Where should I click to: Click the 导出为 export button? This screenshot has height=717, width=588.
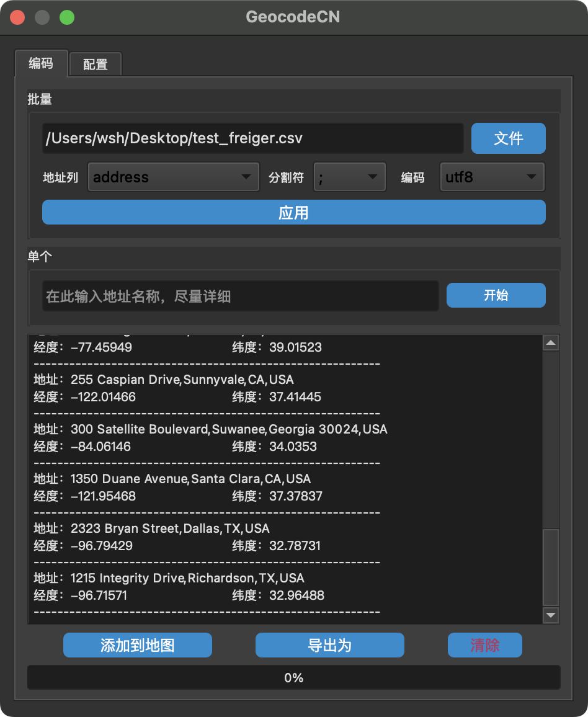(x=329, y=645)
